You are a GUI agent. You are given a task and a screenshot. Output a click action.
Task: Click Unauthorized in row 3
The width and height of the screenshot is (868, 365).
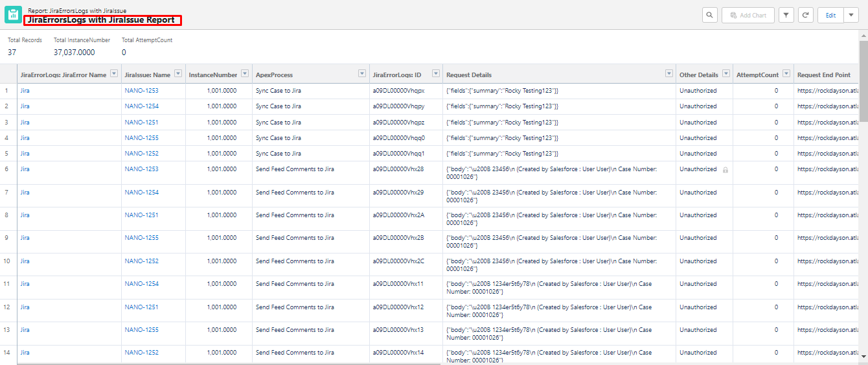click(x=698, y=123)
